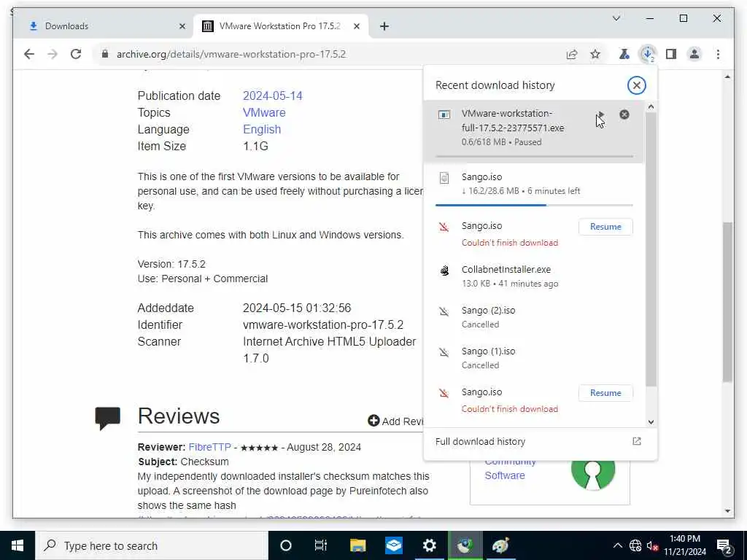Click the network globe tray icon
The image size is (747, 560).
[x=635, y=545]
